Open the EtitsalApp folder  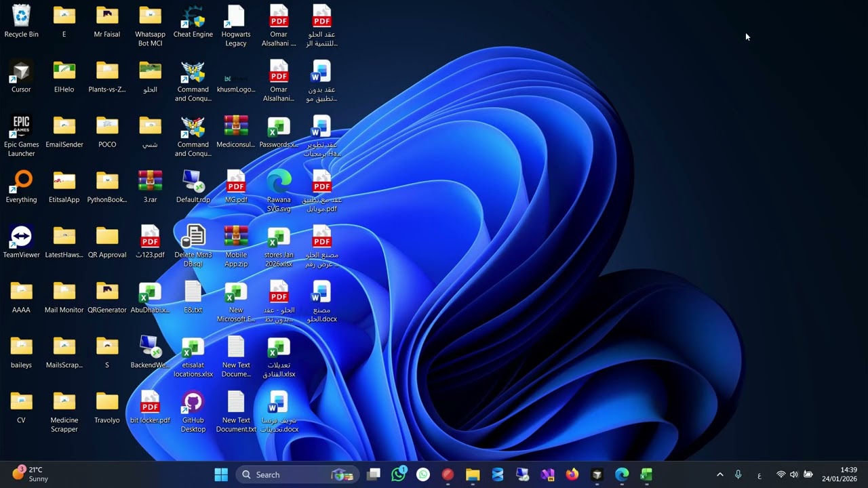64,187
